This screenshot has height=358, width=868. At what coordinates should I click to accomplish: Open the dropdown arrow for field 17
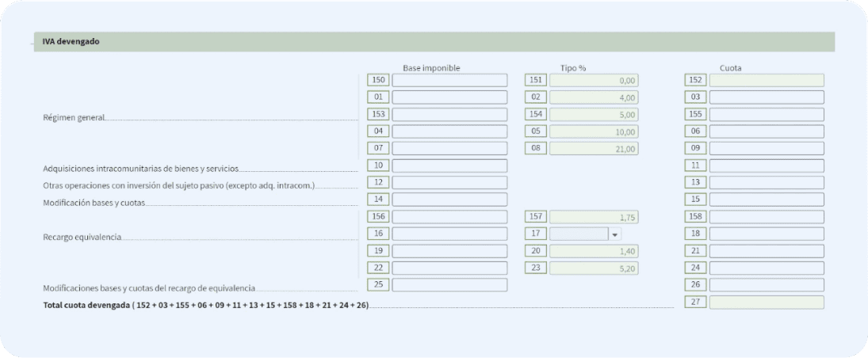click(614, 234)
